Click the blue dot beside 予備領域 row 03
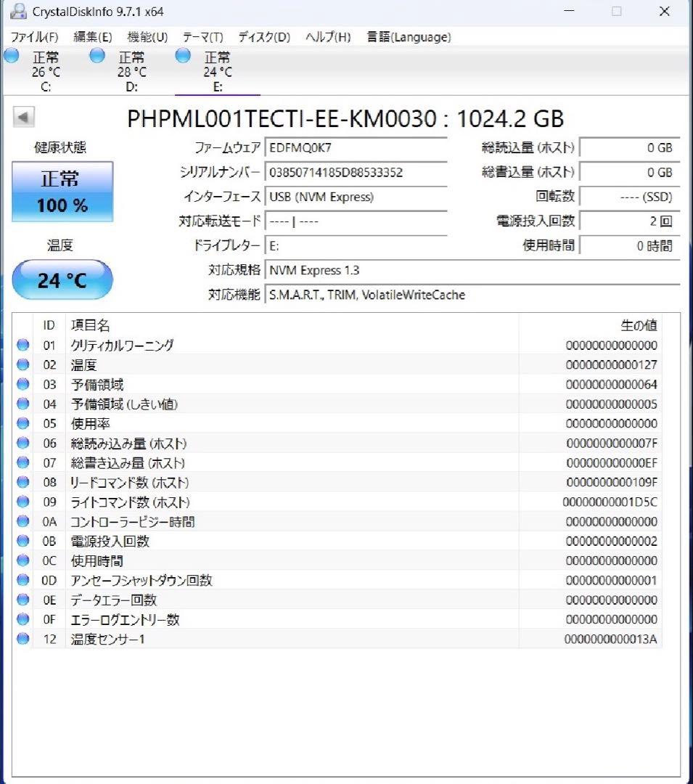Image resolution: width=693 pixels, height=784 pixels. pyautogui.click(x=23, y=384)
